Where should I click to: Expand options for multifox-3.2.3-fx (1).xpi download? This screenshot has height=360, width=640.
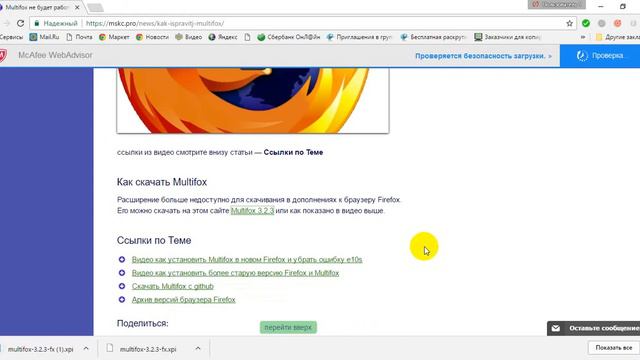pyautogui.click(x=86, y=349)
